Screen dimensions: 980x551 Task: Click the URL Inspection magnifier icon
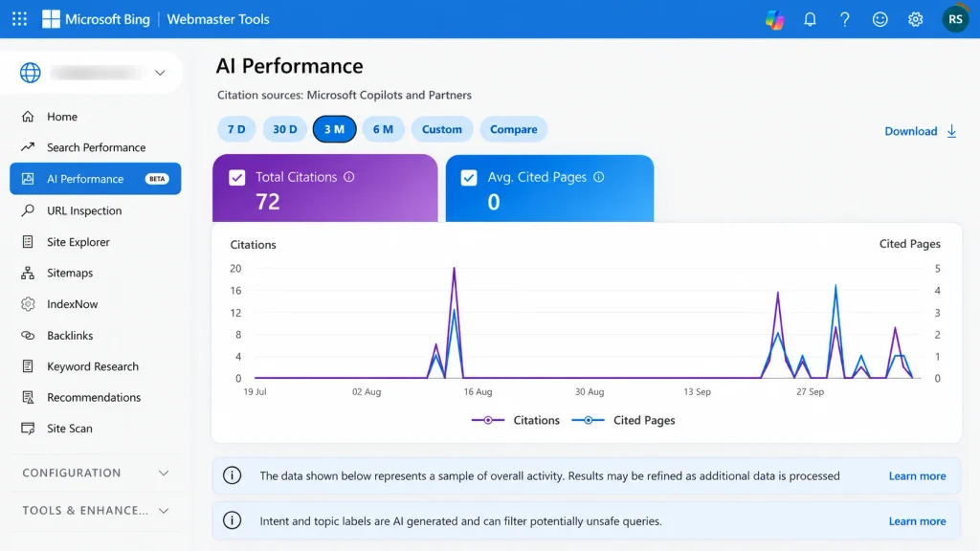28,210
